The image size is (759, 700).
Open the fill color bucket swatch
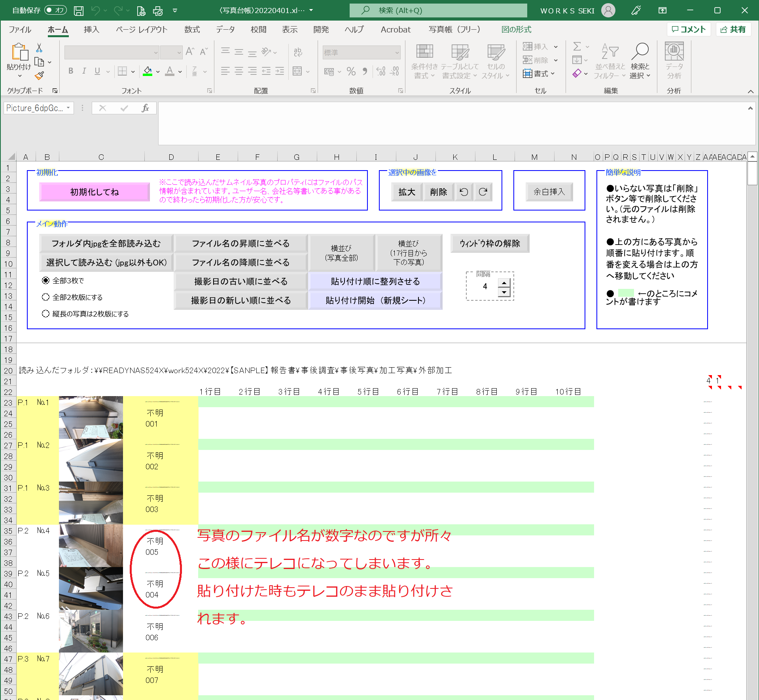click(148, 71)
